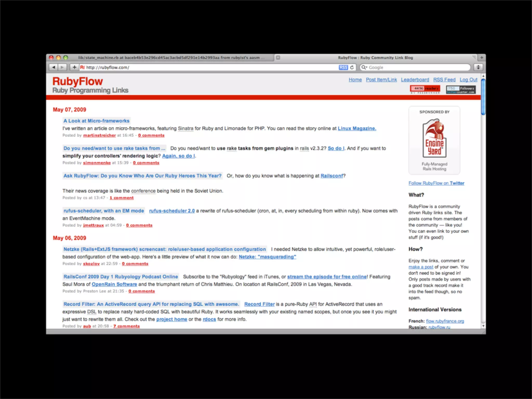Image resolution: width=532 pixels, height=399 pixels.
Task: Follow the Netzke: "masquerading" link
Action: [x=268, y=257]
